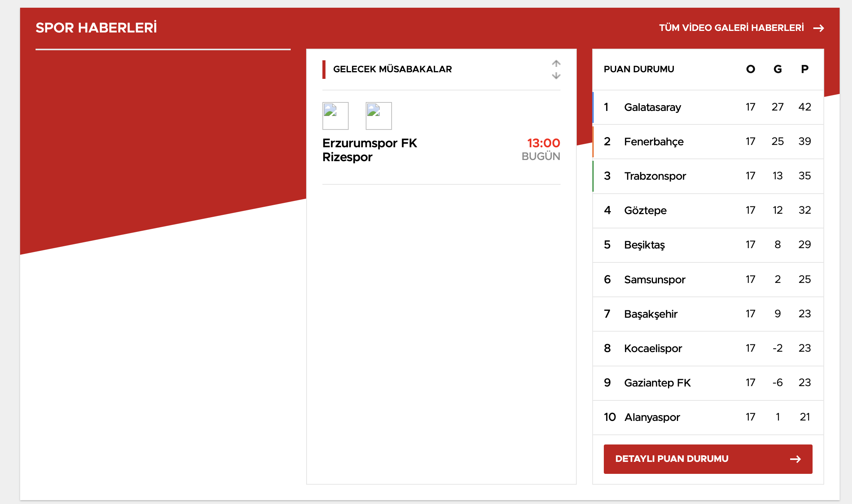
Task: Click the Puan Durumu table title
Action: click(639, 69)
